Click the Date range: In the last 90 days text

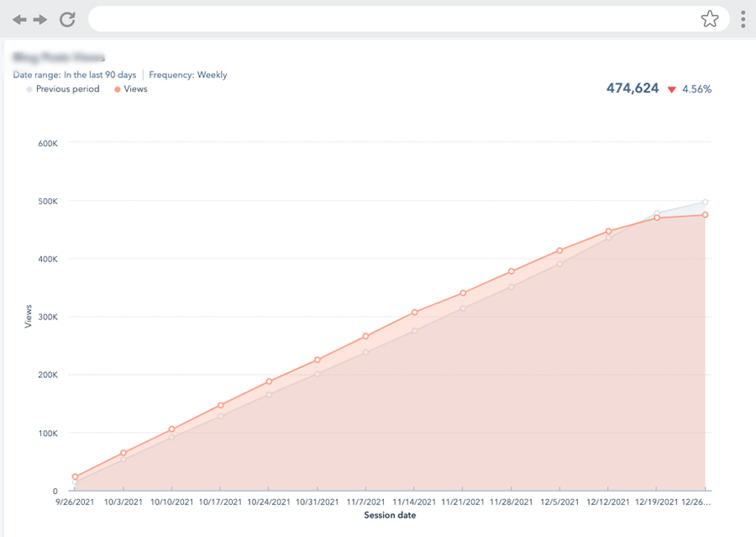(75, 75)
